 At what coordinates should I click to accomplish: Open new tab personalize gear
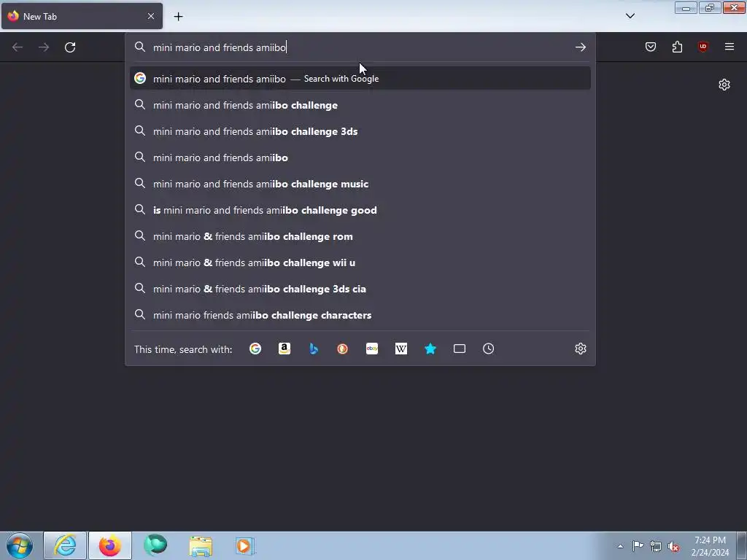(x=724, y=85)
